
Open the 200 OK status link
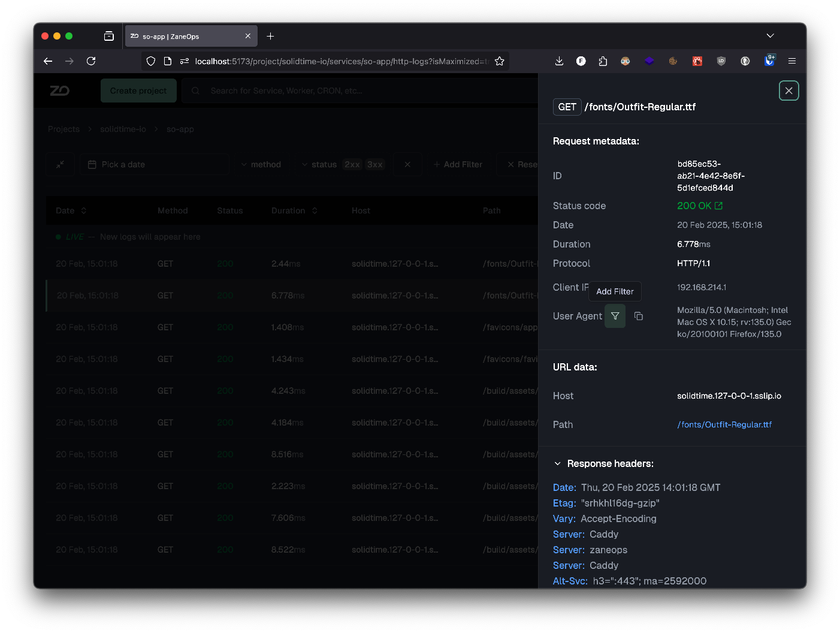(700, 206)
